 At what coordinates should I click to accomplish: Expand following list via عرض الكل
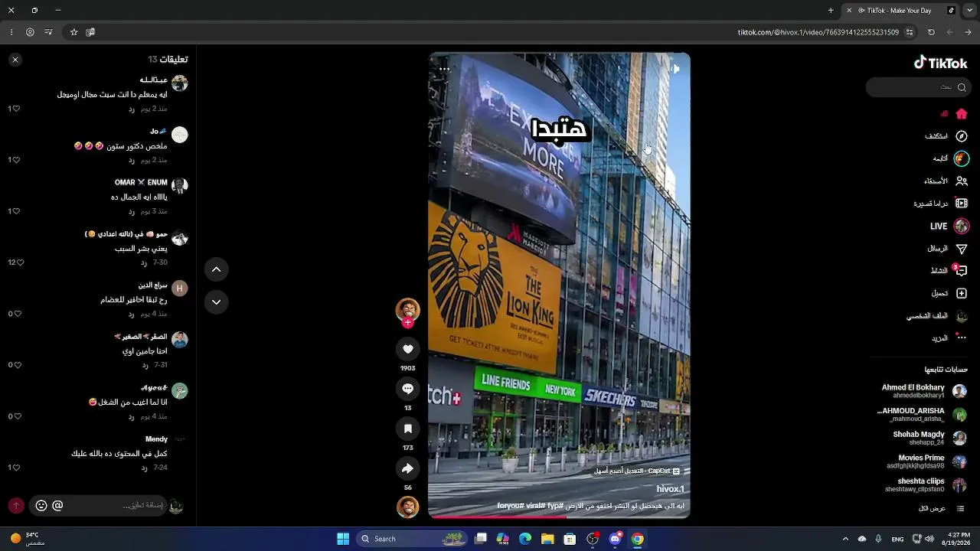(941, 508)
